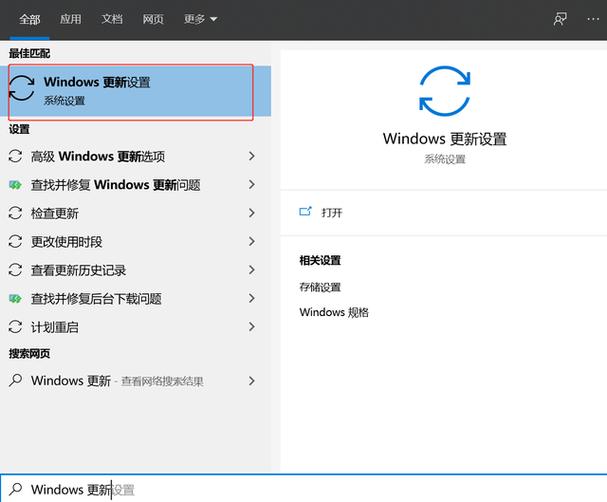This screenshot has width=607, height=502.
Task: Expand the 查找并修复后台下载问题 arrow
Action: coord(252,298)
